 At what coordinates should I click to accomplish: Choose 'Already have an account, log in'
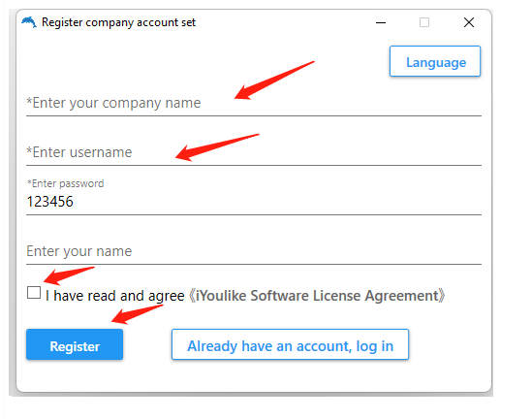(x=290, y=344)
